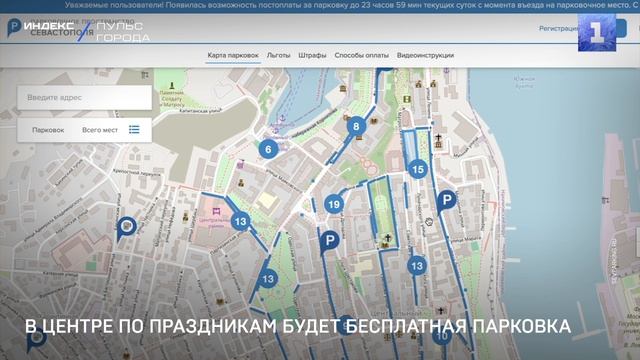
Task: Click the site logo P icon
Action: pos(14,27)
